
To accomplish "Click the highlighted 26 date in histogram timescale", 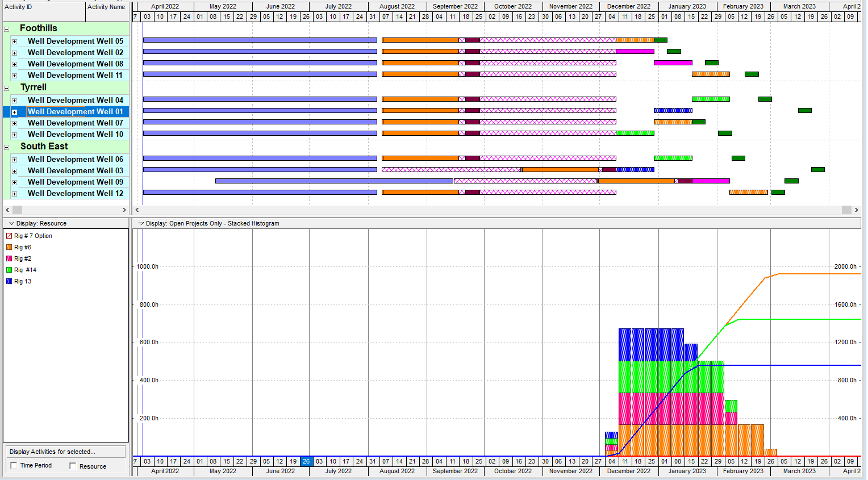I will coord(306,461).
